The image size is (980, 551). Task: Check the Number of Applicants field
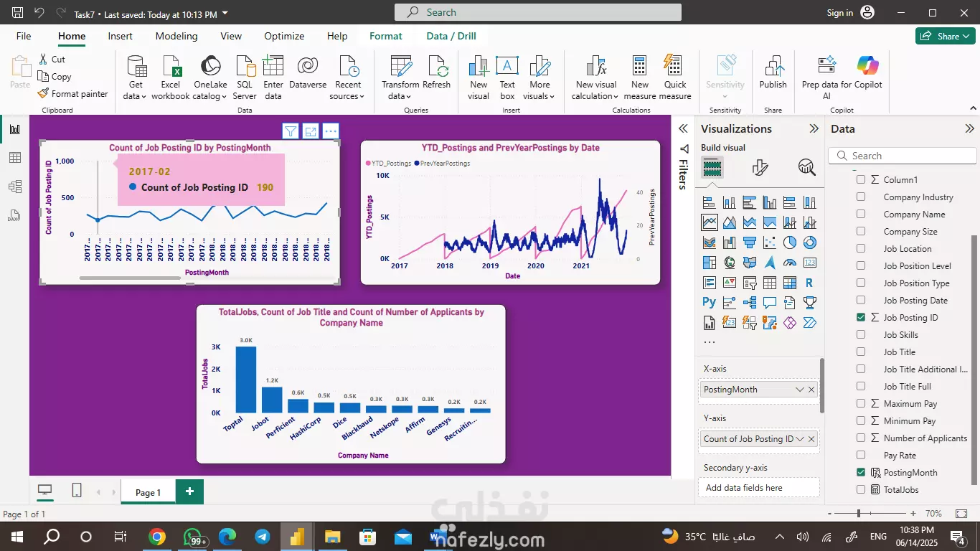861,438
